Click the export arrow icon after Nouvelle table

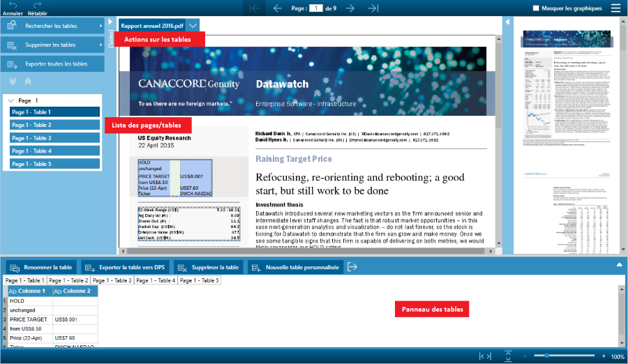point(352,267)
